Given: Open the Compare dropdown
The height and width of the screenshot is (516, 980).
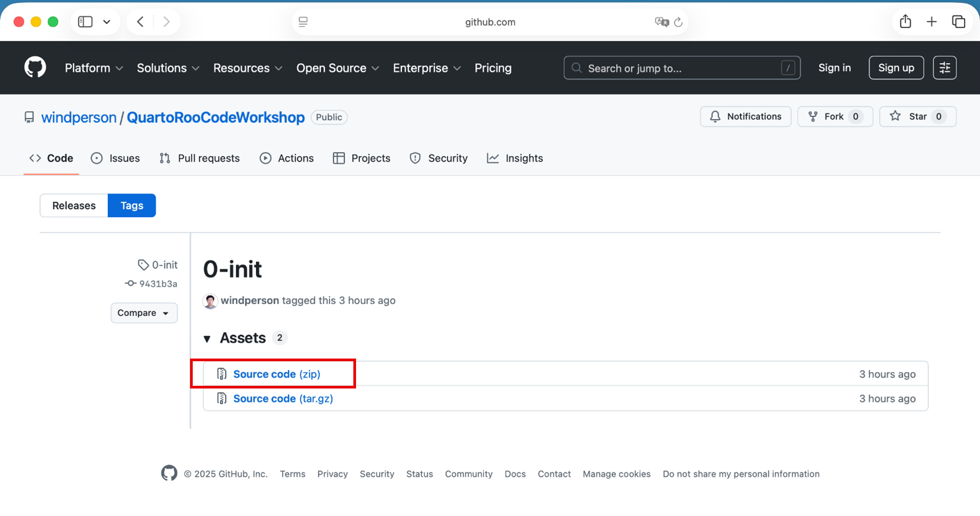Looking at the screenshot, I should pos(144,313).
